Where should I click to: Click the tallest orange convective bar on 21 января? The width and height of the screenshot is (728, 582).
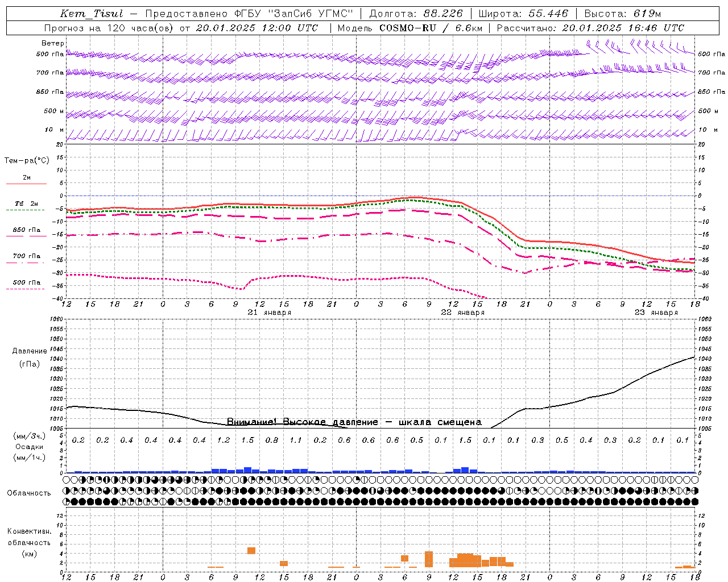(x=251, y=551)
